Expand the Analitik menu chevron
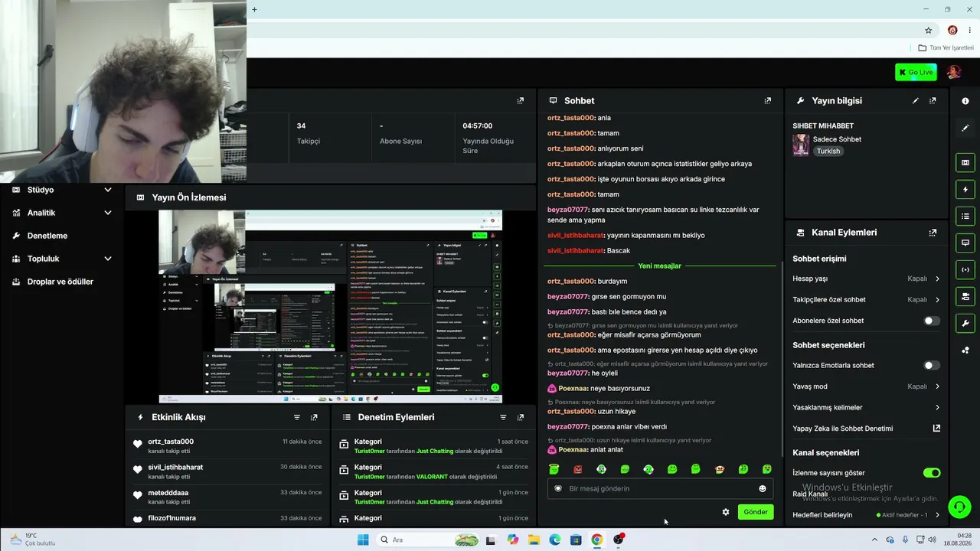The height and width of the screenshot is (551, 980). point(108,213)
